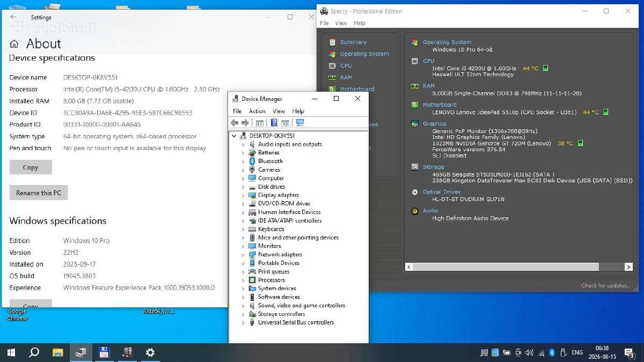Select the CPU entry in Speccy sidebar

coord(346,65)
